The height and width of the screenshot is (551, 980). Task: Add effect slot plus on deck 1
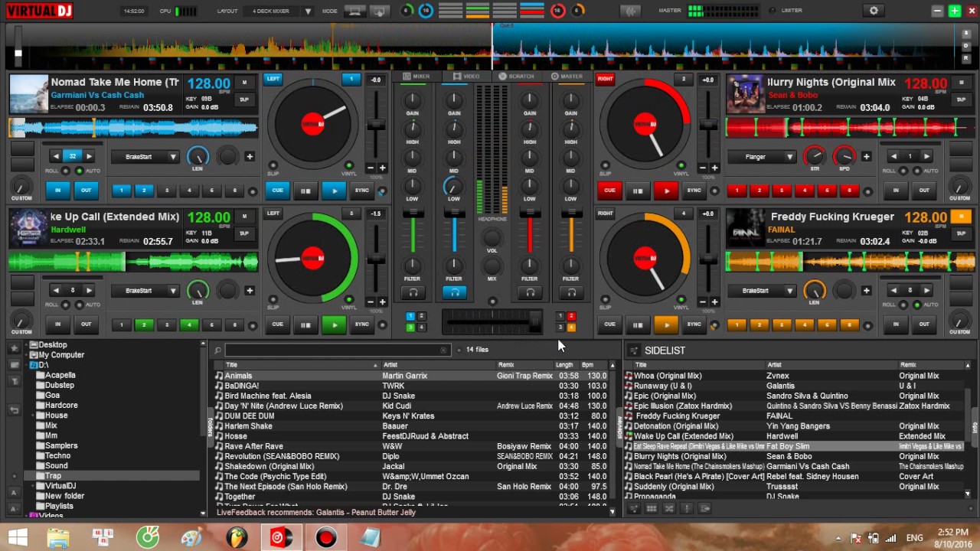point(250,156)
